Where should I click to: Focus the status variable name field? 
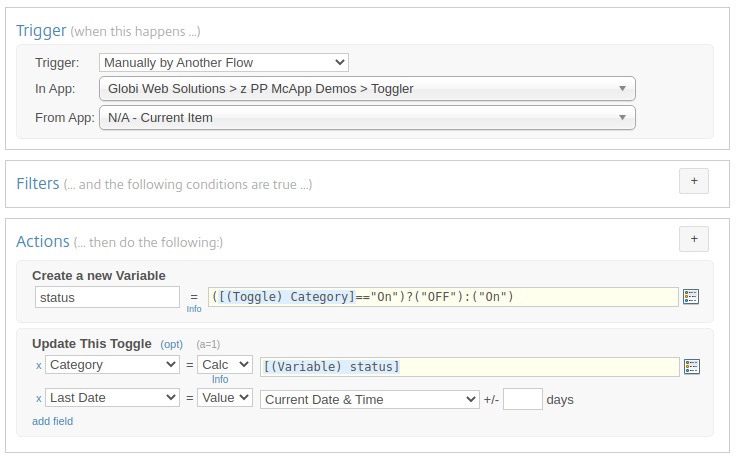click(107, 297)
